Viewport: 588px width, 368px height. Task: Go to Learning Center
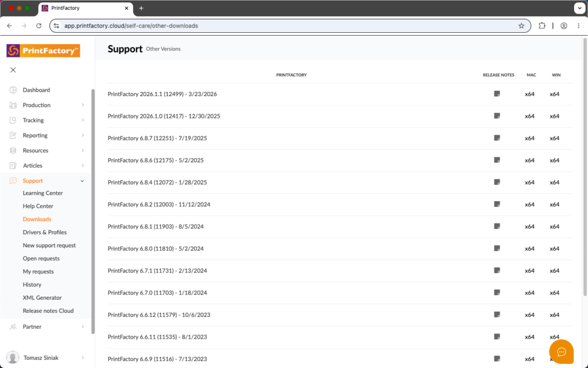point(42,193)
